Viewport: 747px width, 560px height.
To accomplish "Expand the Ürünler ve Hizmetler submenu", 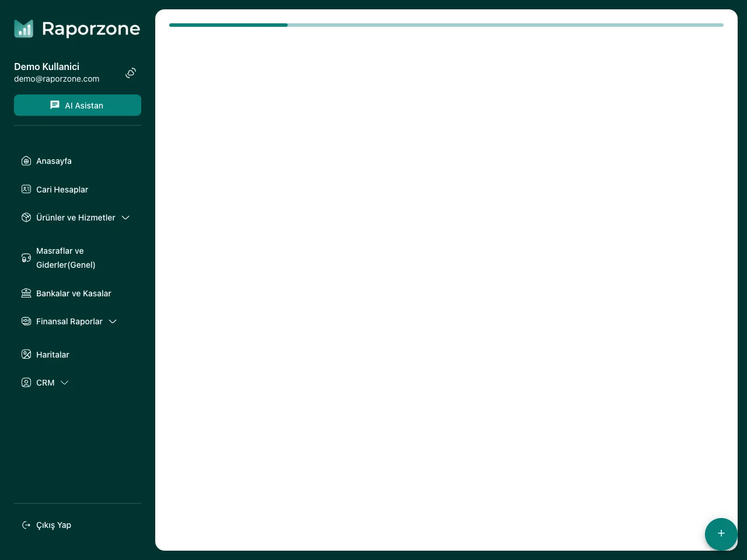I will [x=125, y=217].
